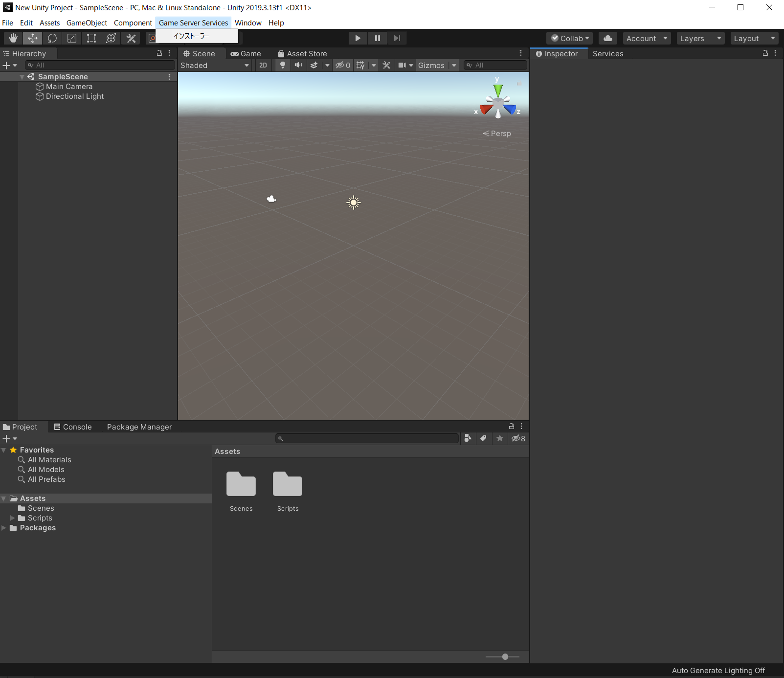Screen dimensions: 784x678
Task: Open the Collab dropdown
Action: pyautogui.click(x=570, y=38)
